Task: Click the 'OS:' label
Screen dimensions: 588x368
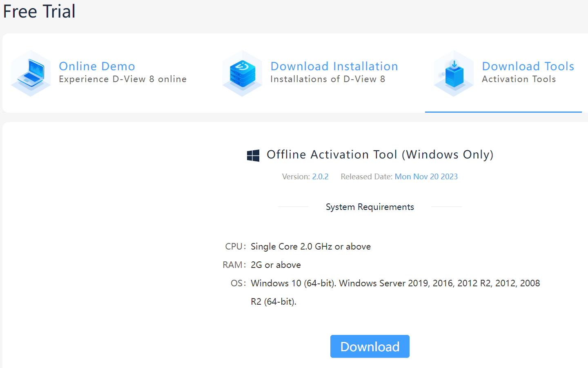Action: pyautogui.click(x=238, y=283)
